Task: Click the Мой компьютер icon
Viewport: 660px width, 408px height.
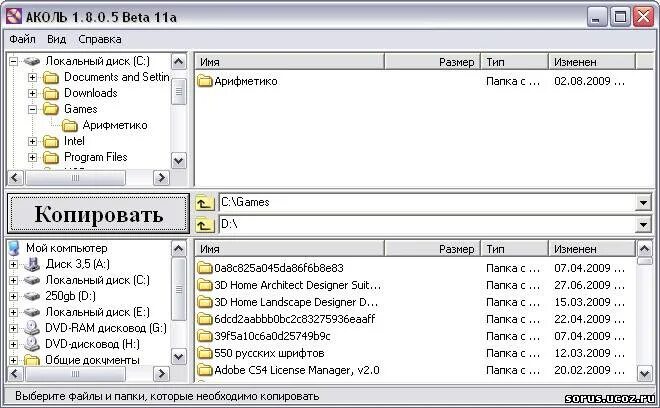Action: point(14,248)
